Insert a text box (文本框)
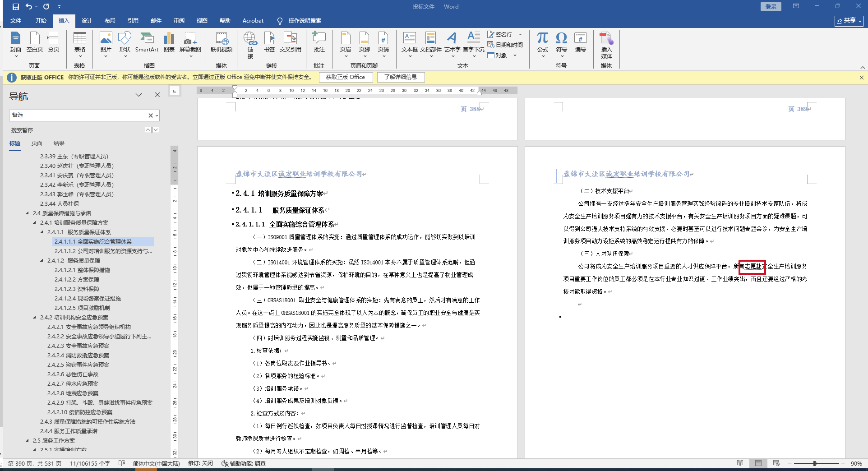 click(x=410, y=44)
